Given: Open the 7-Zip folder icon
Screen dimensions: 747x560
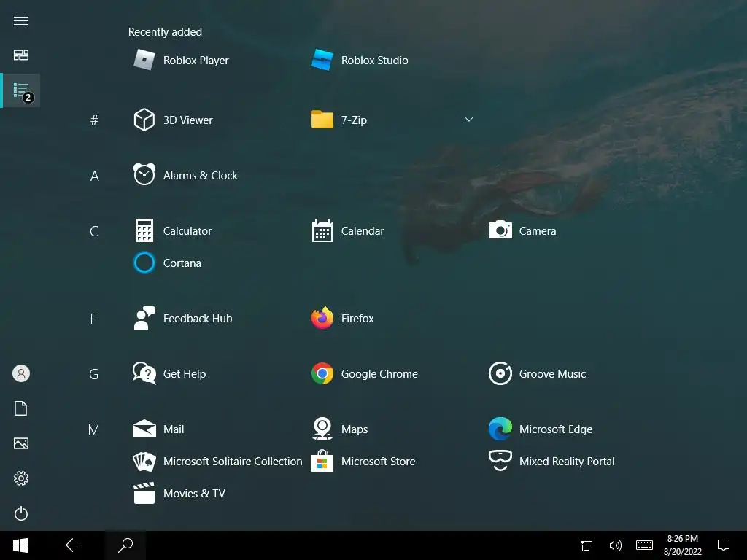Looking at the screenshot, I should tap(322, 120).
